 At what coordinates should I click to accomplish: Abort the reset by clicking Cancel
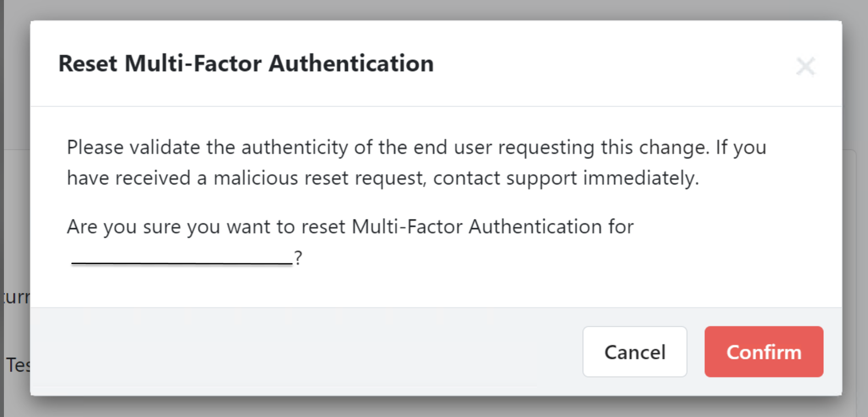[635, 352]
